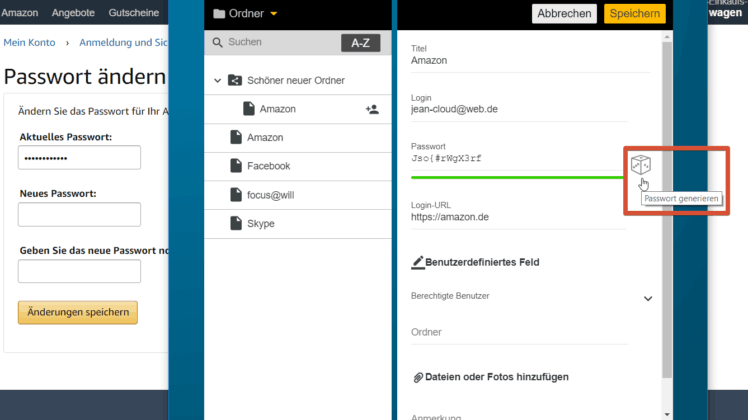The height and width of the screenshot is (420, 748).
Task: Open Amazon item in top navigation
Action: [x=19, y=13]
